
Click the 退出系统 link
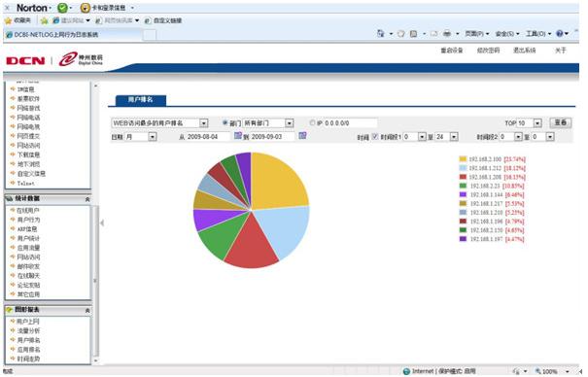pyautogui.click(x=524, y=51)
